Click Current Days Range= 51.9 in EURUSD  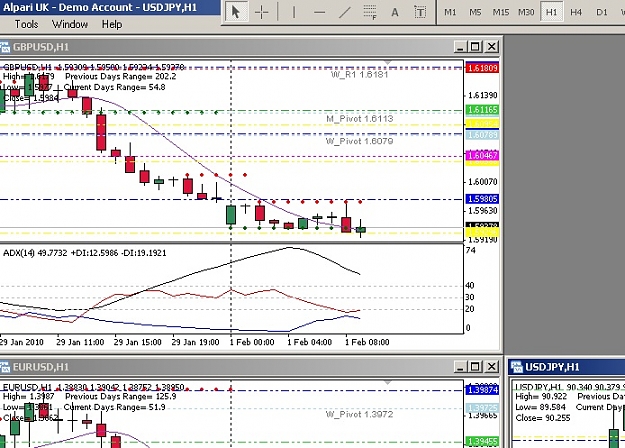click(114, 407)
